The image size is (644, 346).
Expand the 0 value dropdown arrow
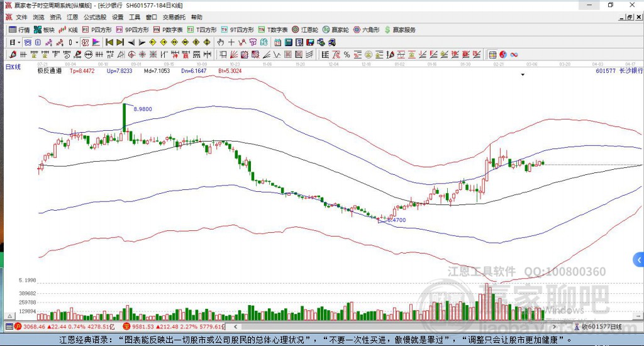pos(77,42)
